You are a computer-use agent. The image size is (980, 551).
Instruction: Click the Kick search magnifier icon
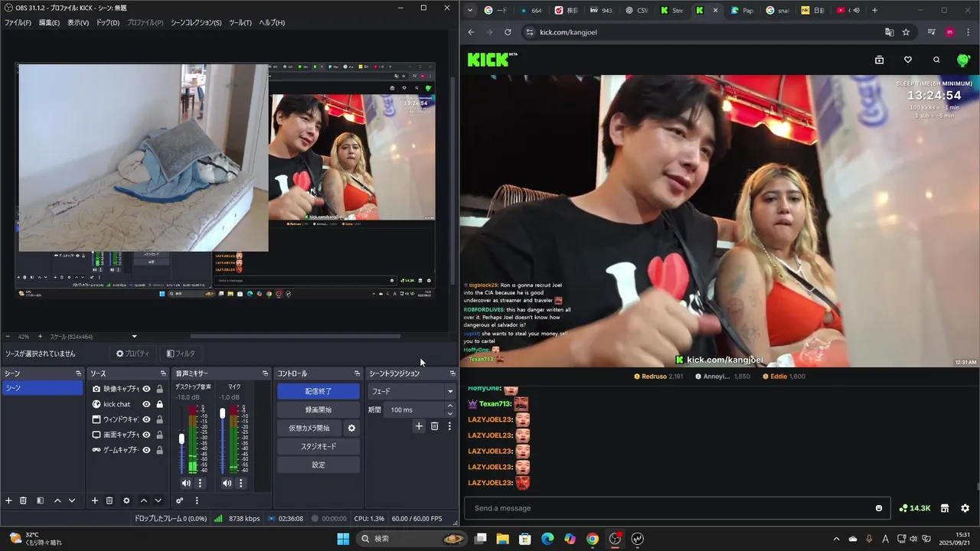coord(936,60)
